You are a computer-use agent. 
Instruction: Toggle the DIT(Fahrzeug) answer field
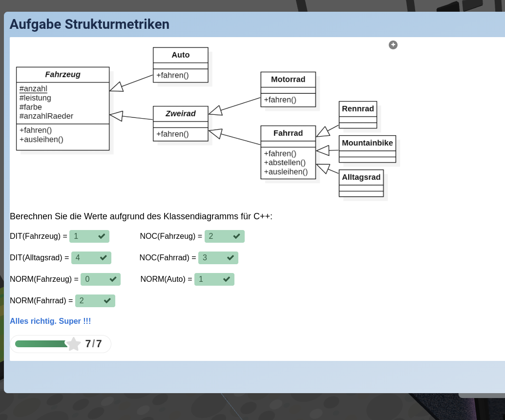[89, 236]
